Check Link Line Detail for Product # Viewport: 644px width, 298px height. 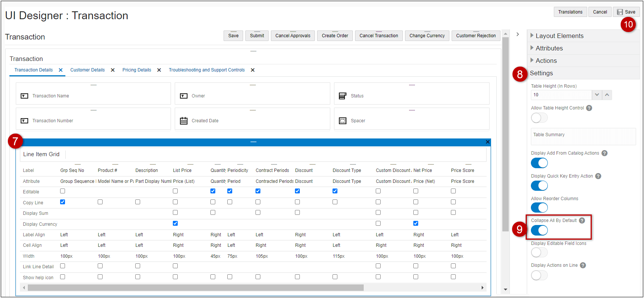pos(100,266)
